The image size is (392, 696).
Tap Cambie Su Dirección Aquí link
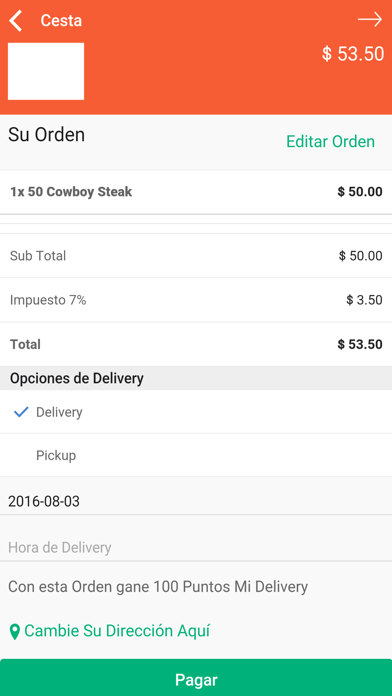point(117,631)
